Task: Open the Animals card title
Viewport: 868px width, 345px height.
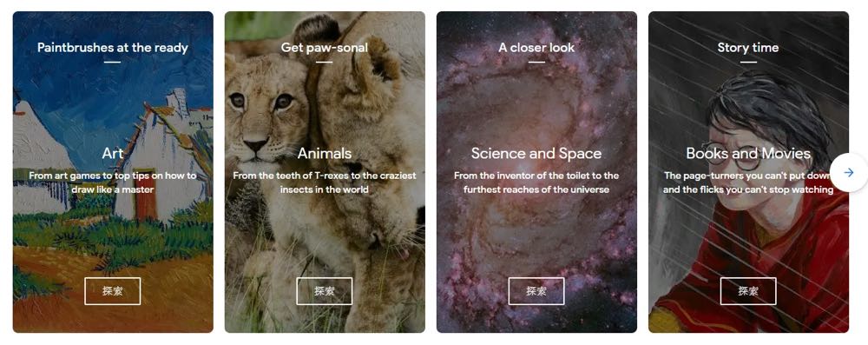Action: click(325, 153)
